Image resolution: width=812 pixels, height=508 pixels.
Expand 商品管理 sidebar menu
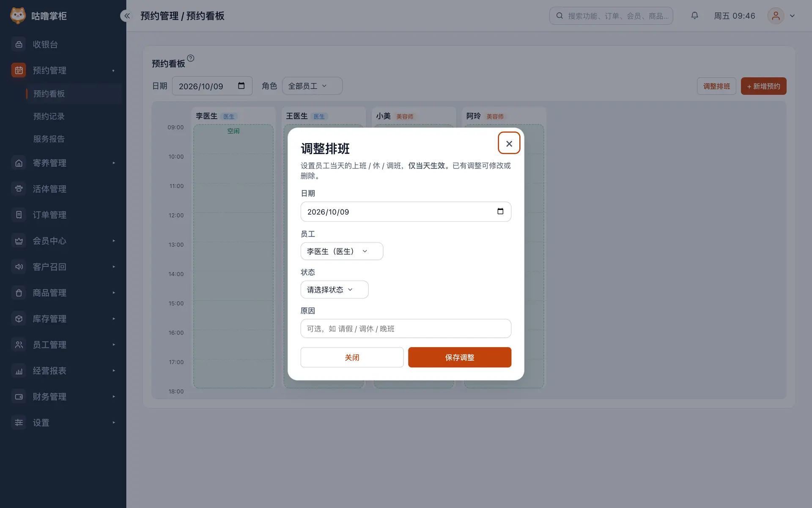point(63,293)
